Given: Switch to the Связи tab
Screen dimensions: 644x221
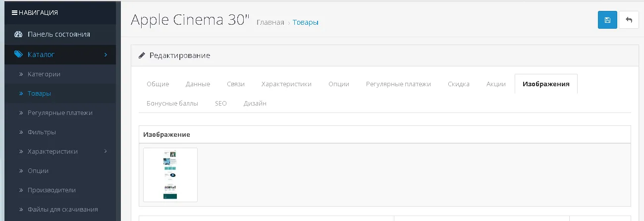Looking at the screenshot, I should coord(236,84).
